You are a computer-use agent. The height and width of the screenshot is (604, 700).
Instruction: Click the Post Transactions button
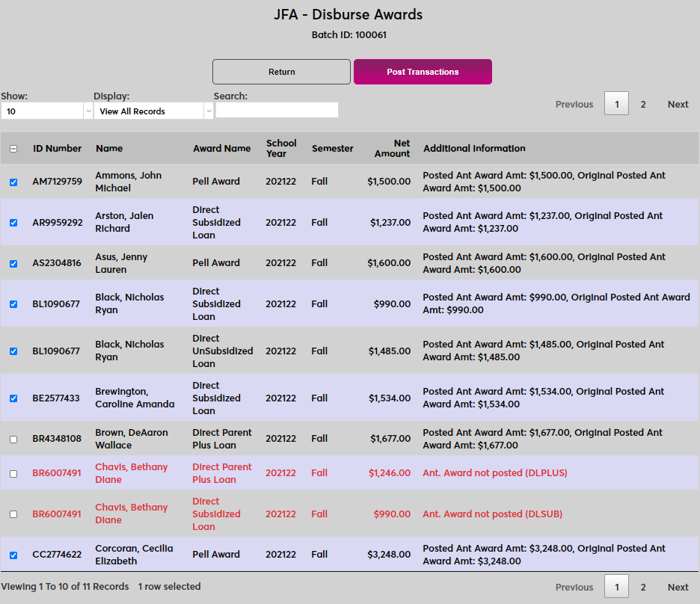(423, 72)
